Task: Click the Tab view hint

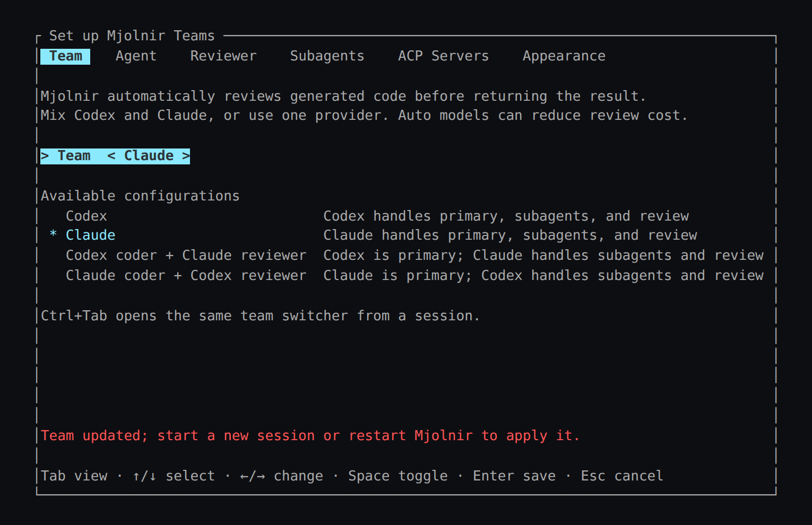Action: (74, 476)
